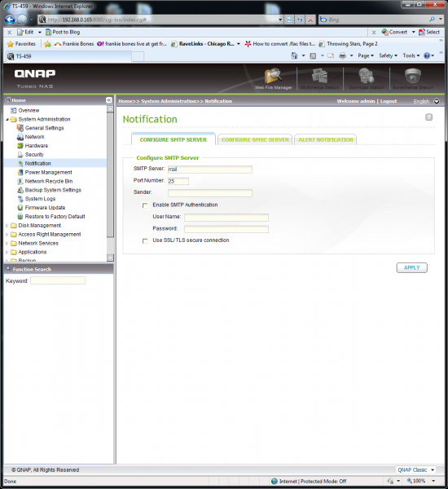
Task: Click the RSS feeds icon
Action: [x=313, y=55]
